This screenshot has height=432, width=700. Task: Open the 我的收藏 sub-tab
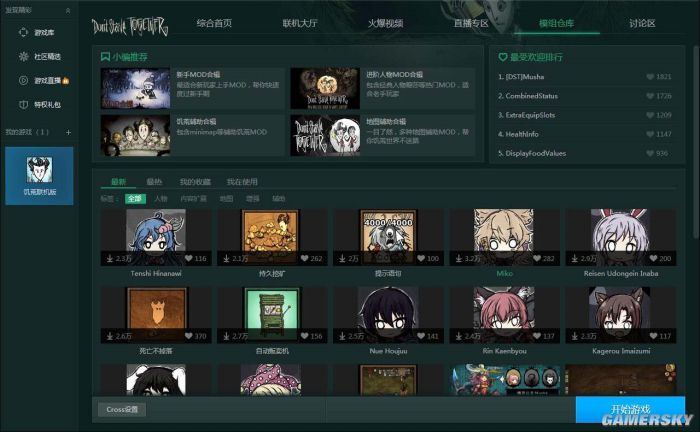click(x=195, y=182)
